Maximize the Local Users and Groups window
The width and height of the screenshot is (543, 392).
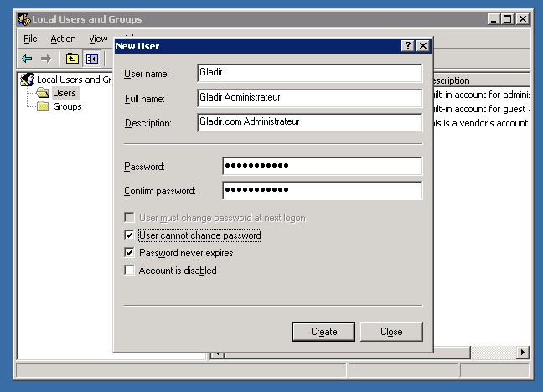[x=508, y=19]
